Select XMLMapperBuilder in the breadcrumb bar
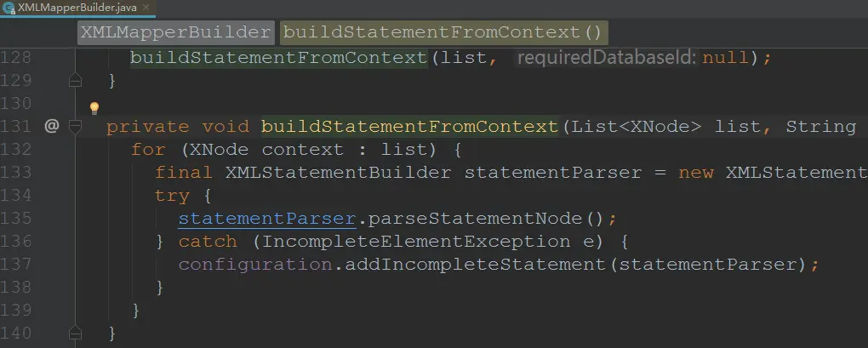Image resolution: width=868 pixels, height=348 pixels. 176,32
